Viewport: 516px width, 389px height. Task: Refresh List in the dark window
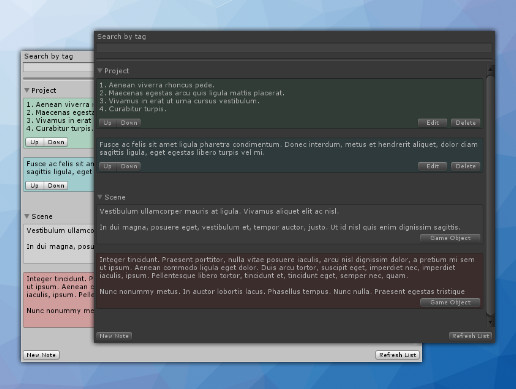tap(470, 336)
